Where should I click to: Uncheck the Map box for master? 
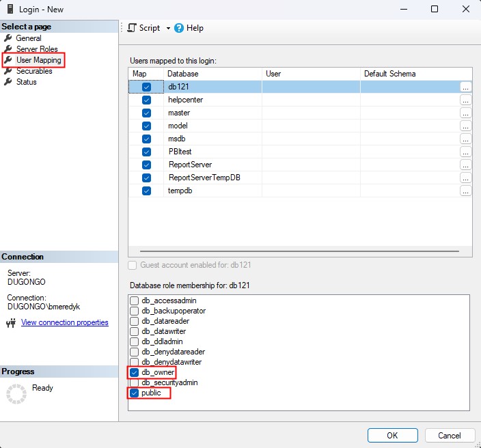(146, 113)
